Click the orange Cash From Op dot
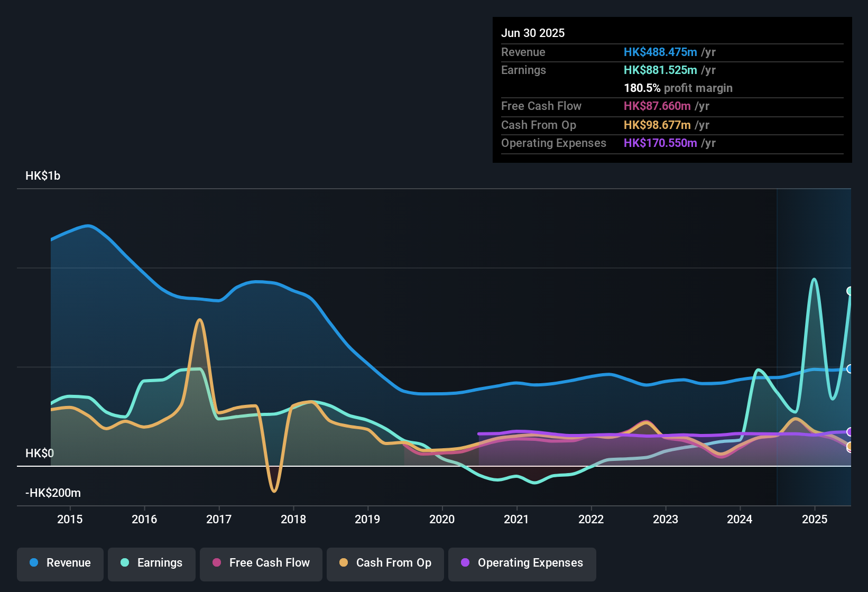 (344, 562)
